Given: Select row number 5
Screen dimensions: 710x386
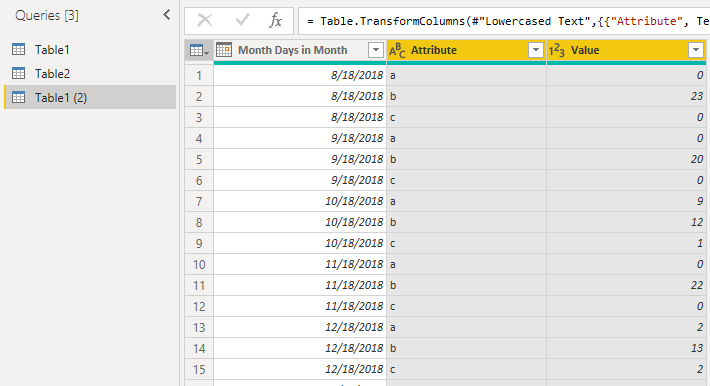Looking at the screenshot, I should pyautogui.click(x=199, y=159).
